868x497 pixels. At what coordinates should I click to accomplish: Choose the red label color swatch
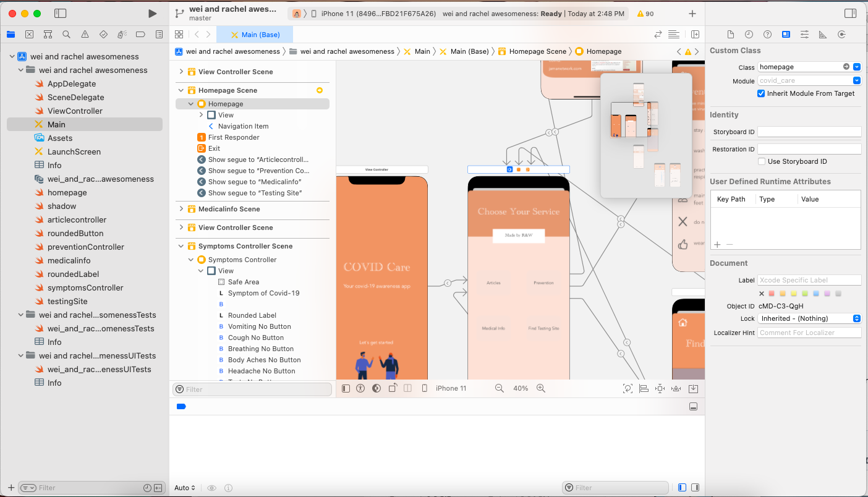tap(772, 294)
